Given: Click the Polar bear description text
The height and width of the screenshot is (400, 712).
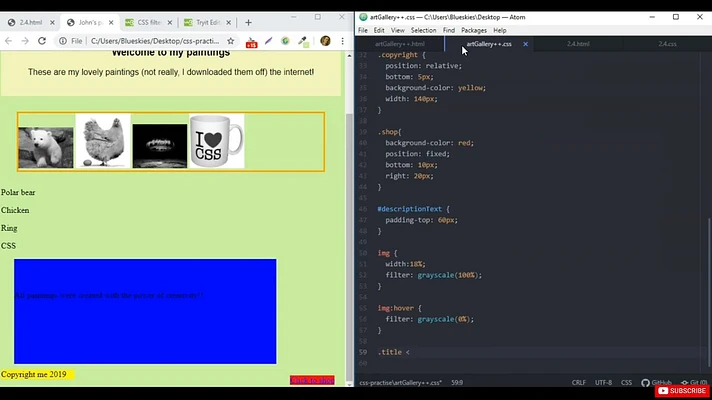Looking at the screenshot, I should pyautogui.click(x=18, y=193).
